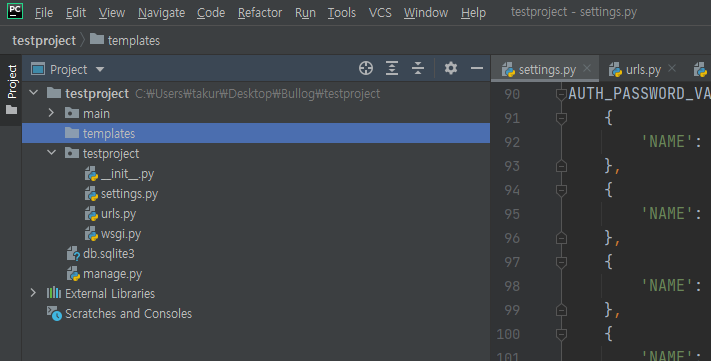The width and height of the screenshot is (711, 361).
Task: Open the File menu
Action: coord(44,13)
